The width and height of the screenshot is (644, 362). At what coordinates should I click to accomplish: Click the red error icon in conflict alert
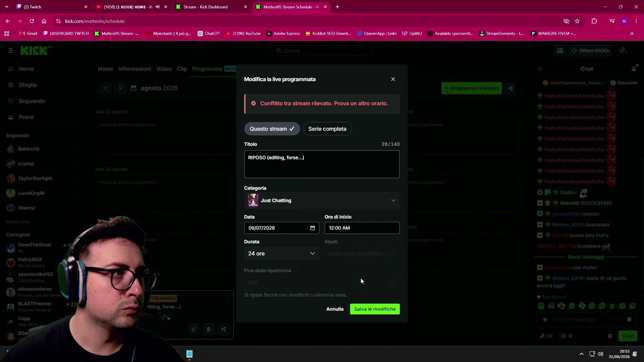click(x=254, y=104)
